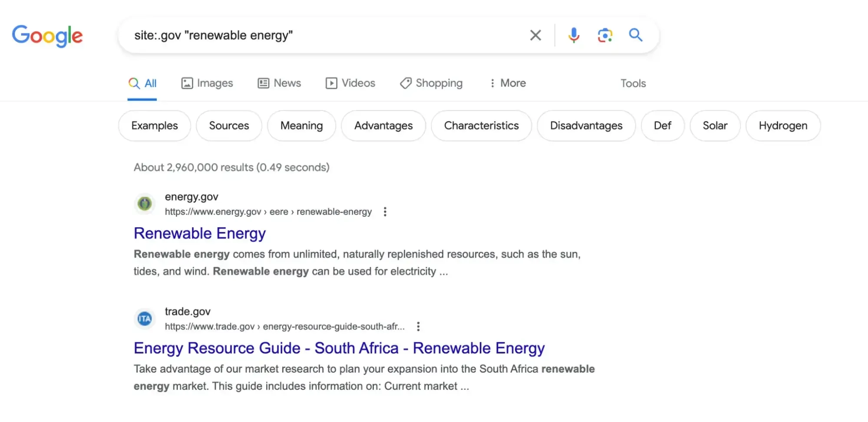Viewport: 868px width, 422px height.
Task: Open the Videos results tab
Action: coord(350,83)
